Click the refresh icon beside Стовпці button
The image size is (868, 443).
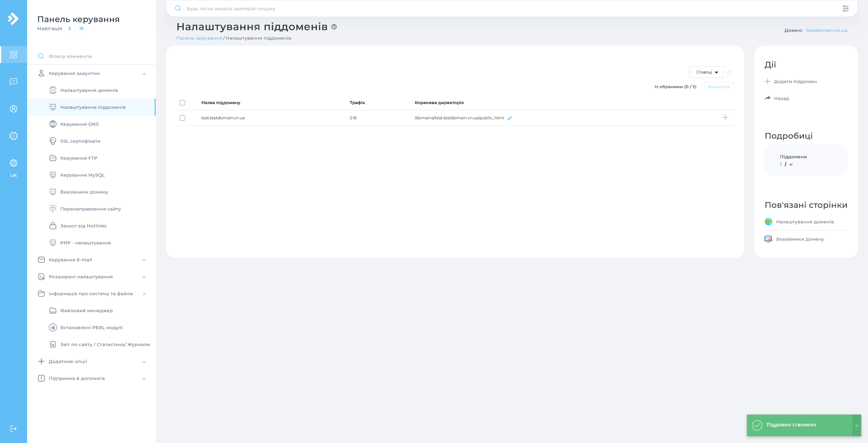point(729,72)
